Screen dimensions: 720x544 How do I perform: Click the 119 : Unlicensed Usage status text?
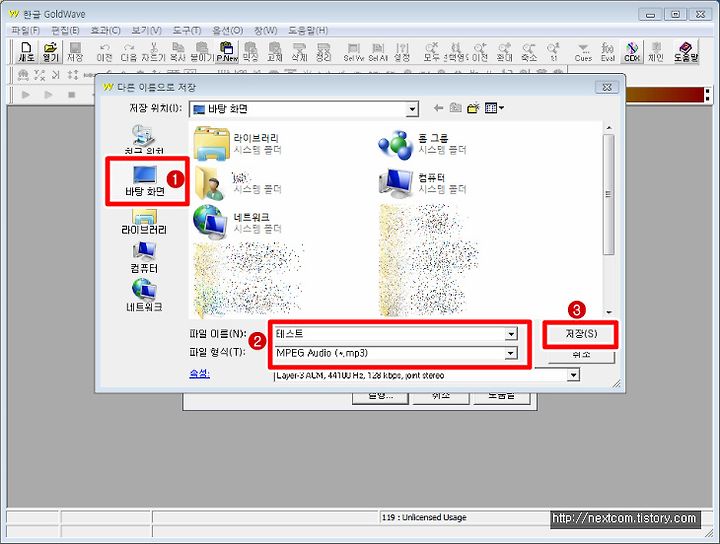(424, 517)
